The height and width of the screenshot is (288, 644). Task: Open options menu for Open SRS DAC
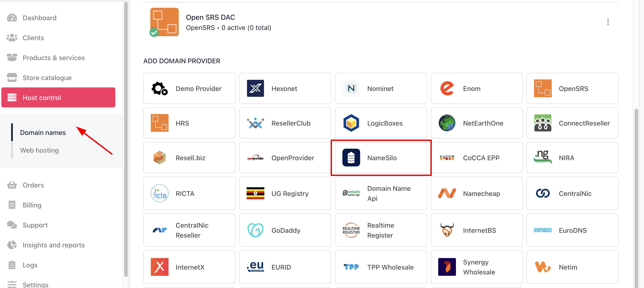click(608, 22)
